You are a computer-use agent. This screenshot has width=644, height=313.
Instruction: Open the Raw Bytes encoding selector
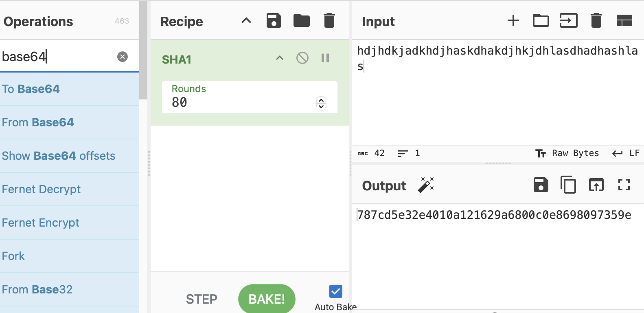tap(567, 153)
